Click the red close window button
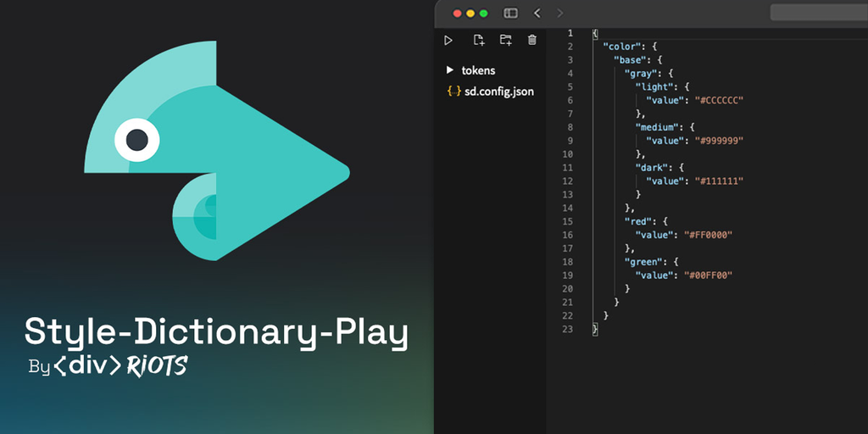 click(x=457, y=14)
